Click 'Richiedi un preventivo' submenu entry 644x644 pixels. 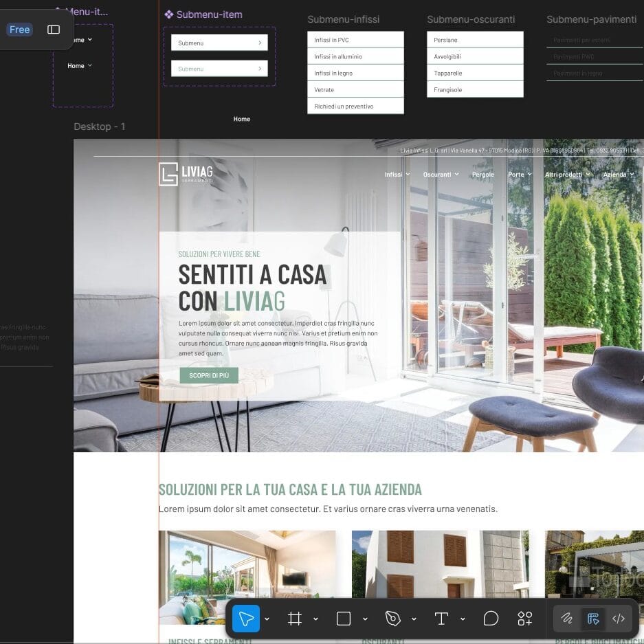tap(356, 107)
